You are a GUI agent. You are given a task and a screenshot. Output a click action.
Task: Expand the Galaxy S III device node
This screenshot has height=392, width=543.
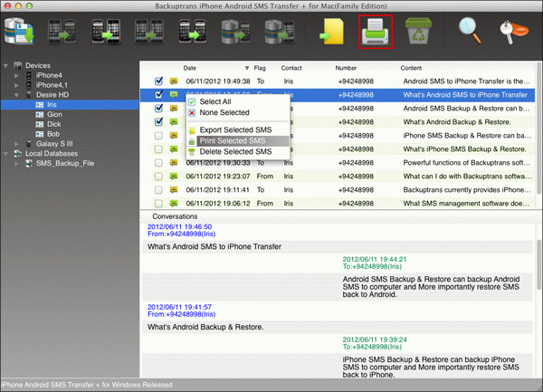pos(16,143)
